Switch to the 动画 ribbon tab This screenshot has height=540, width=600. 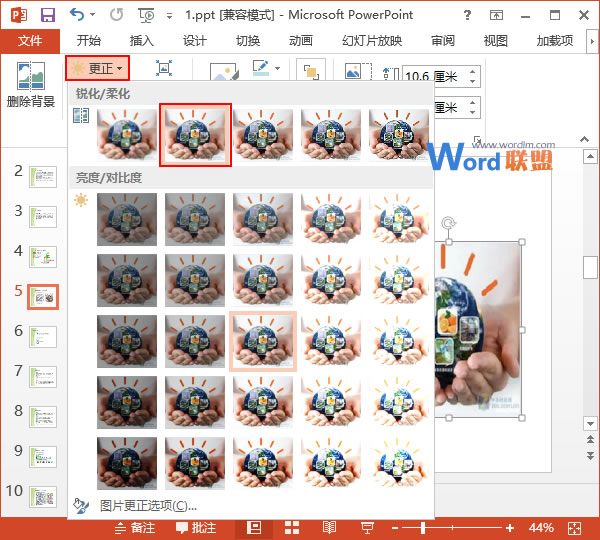tap(301, 41)
